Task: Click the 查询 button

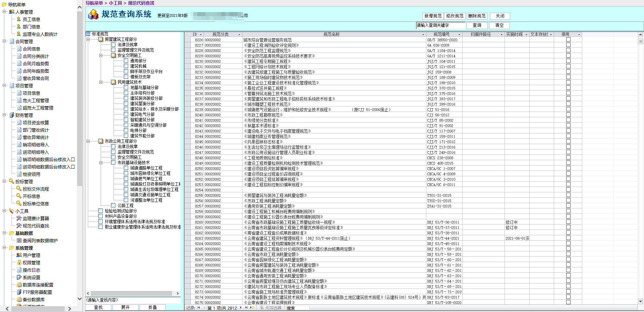Action: point(477,25)
